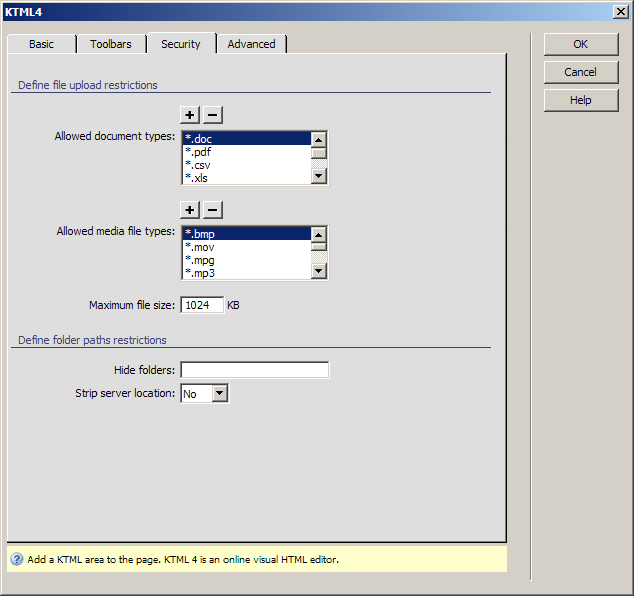
Task: Click media file types scrollbar thumb
Action: coord(319,247)
